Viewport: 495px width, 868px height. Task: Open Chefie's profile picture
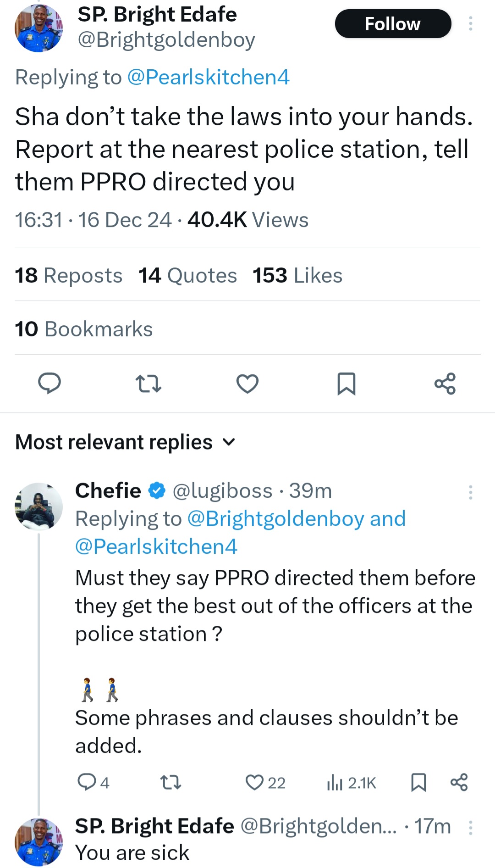coord(39,506)
